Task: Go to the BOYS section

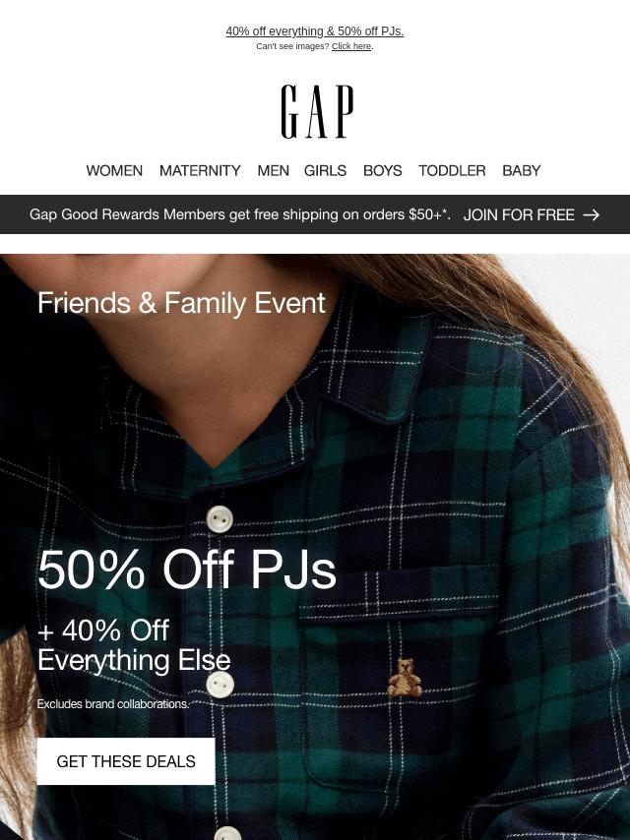Action: tap(382, 170)
